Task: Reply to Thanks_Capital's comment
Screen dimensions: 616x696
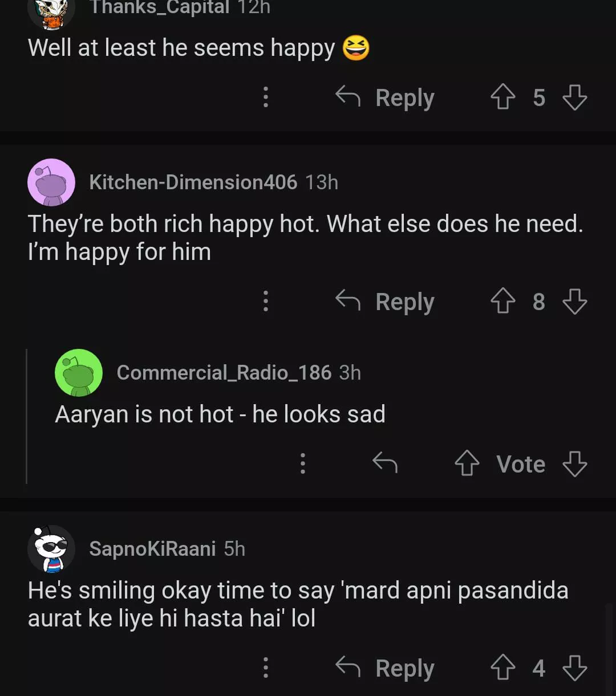Action: pyautogui.click(x=386, y=97)
